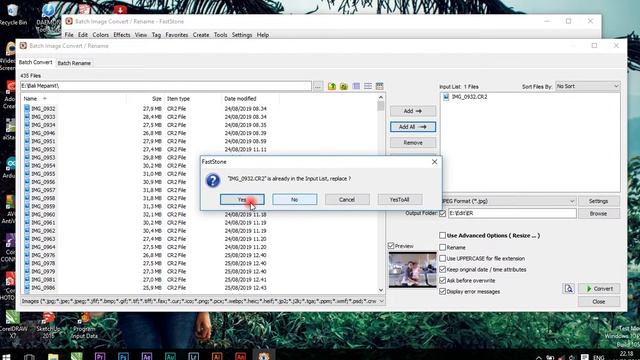The width and height of the screenshot is (640, 360).
Task: Switch file list to list view icon
Action: 368,86
